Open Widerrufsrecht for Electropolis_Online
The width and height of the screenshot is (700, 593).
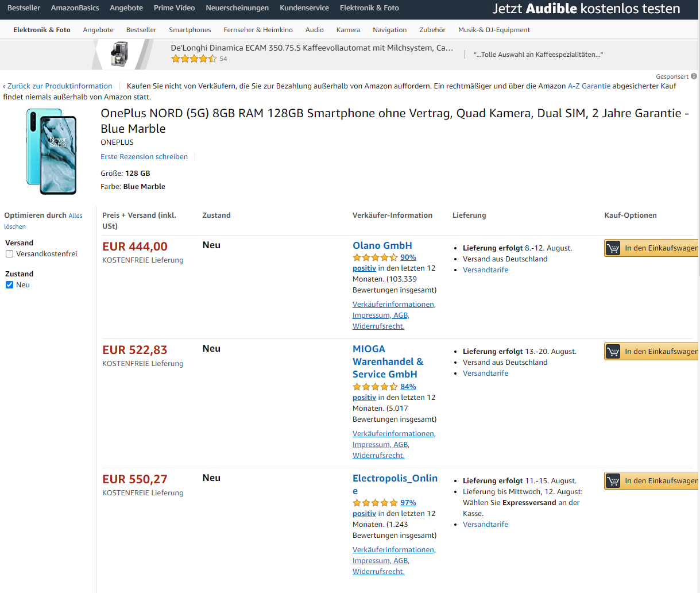(378, 572)
